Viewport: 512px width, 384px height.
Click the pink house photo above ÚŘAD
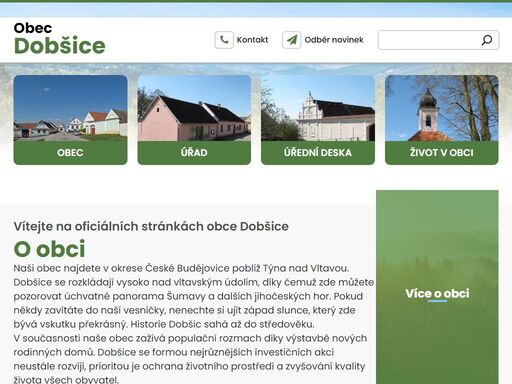point(194,108)
